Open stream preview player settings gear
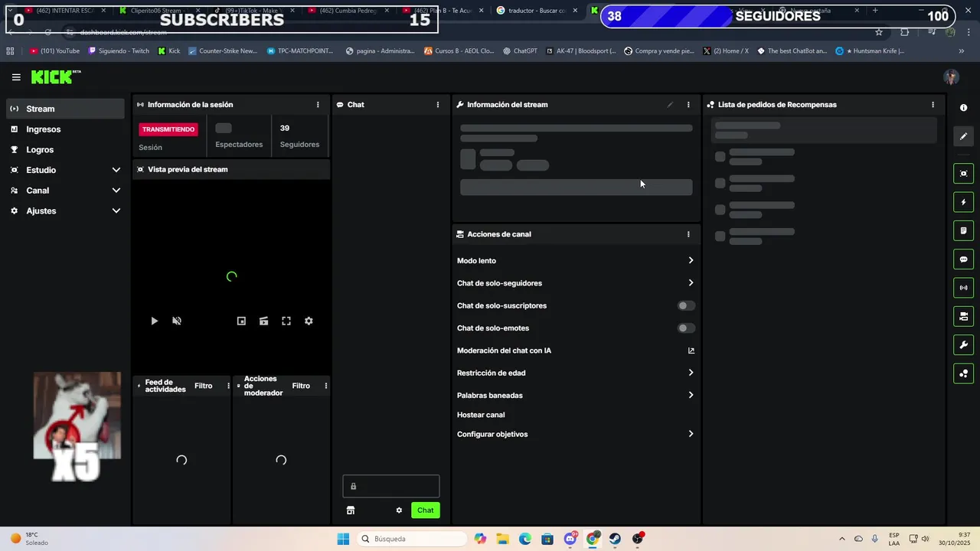The image size is (980, 551). click(x=309, y=321)
